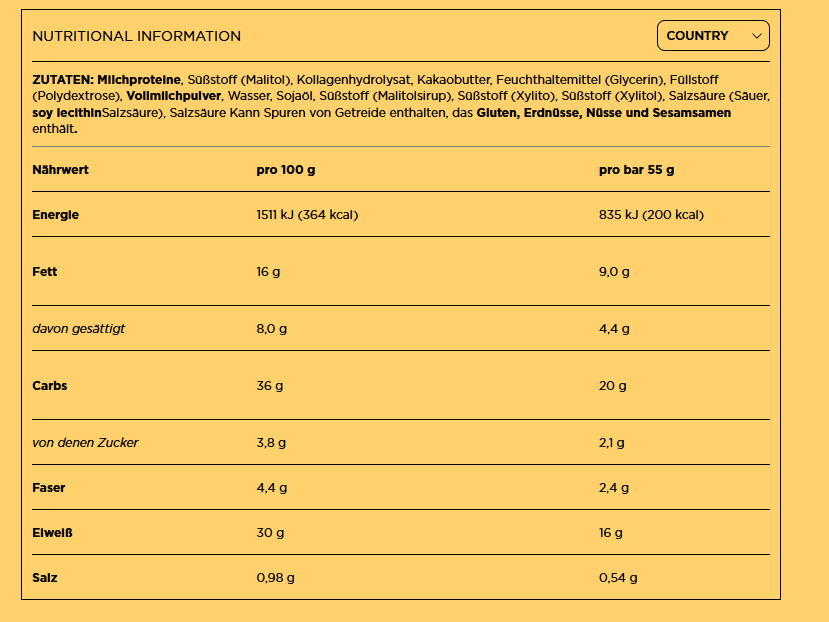Select the Carbs row label
829x622 pixels.
(x=50, y=386)
